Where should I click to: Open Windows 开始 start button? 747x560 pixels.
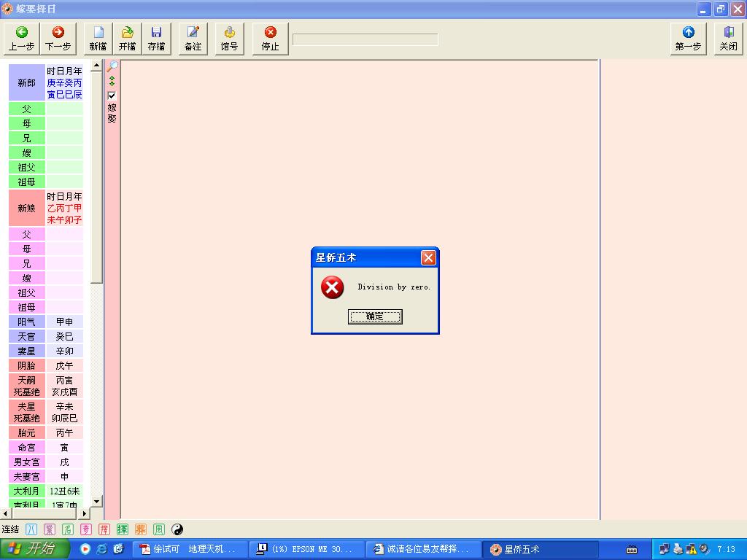point(34,549)
